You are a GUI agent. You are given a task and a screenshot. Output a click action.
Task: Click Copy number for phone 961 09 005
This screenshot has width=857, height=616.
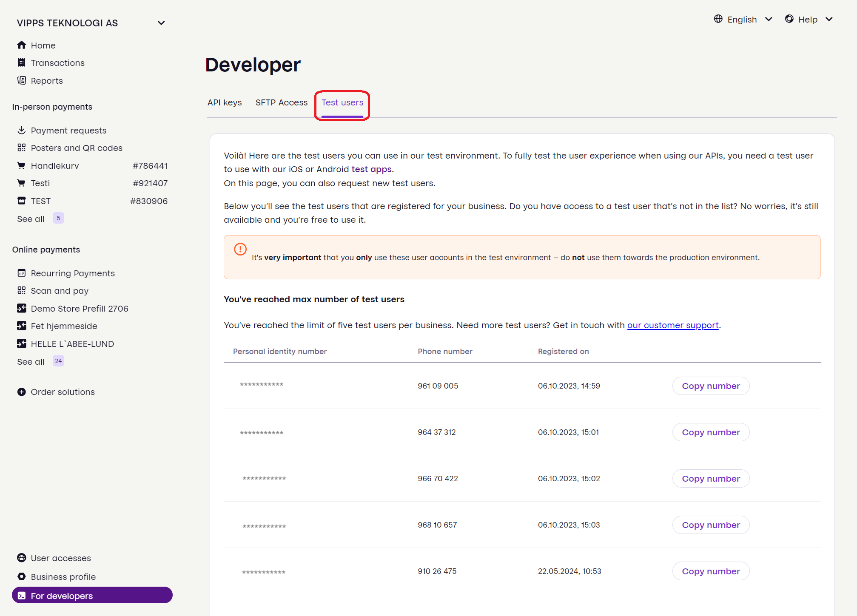[711, 385]
